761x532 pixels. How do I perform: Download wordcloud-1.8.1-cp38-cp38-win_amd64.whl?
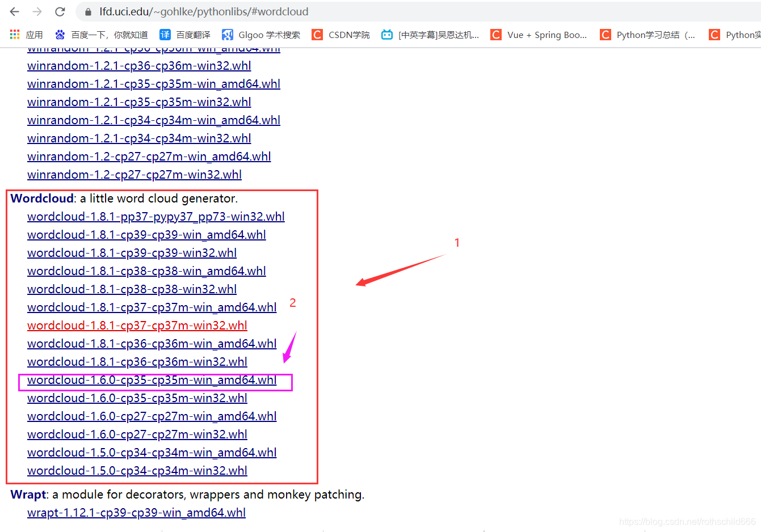[x=146, y=271]
